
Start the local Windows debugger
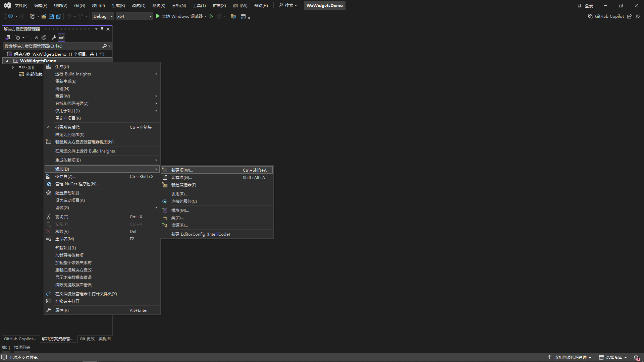pos(158,16)
